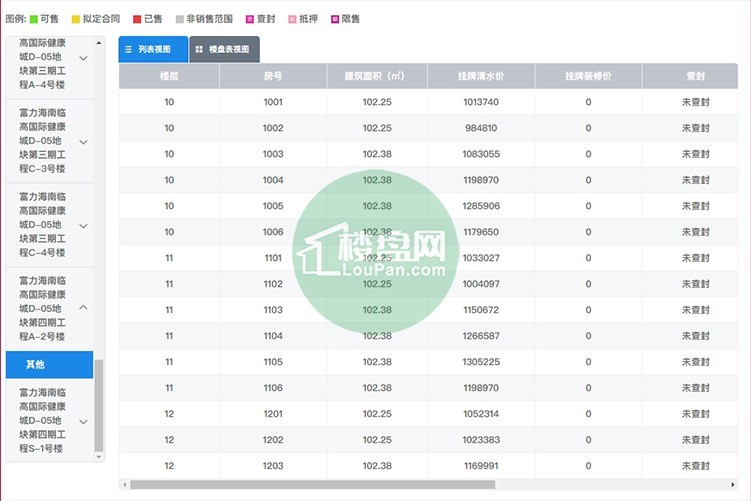Select room number 1103 cell
Screen dimensions: 751x501
[x=273, y=310]
